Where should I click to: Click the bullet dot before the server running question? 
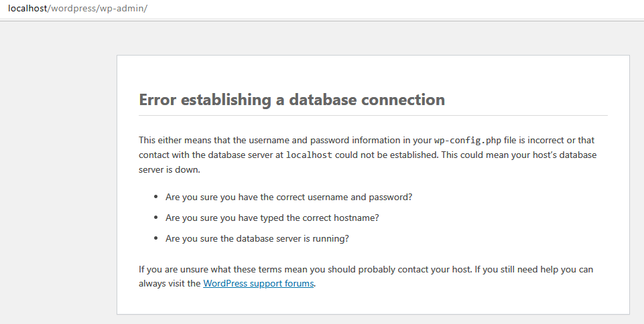click(155, 238)
